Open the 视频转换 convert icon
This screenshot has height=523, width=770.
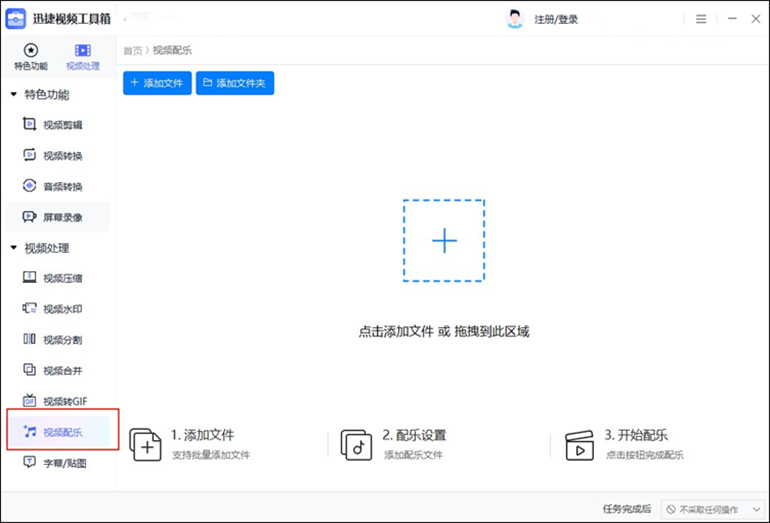coord(29,155)
